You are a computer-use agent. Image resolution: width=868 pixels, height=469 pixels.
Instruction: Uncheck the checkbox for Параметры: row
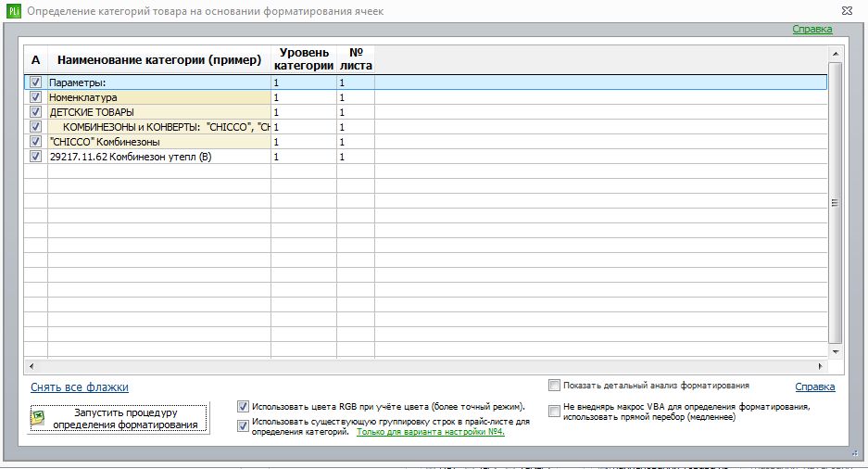click(35, 82)
